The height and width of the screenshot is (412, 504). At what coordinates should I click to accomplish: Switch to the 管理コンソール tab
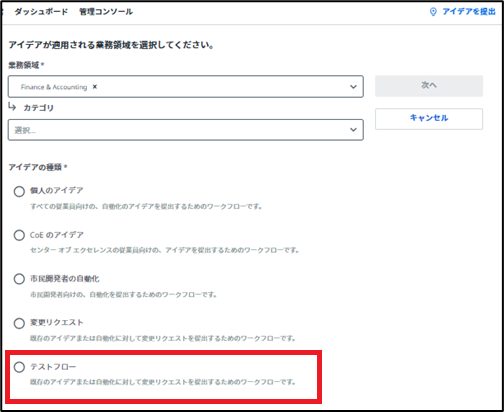(106, 12)
